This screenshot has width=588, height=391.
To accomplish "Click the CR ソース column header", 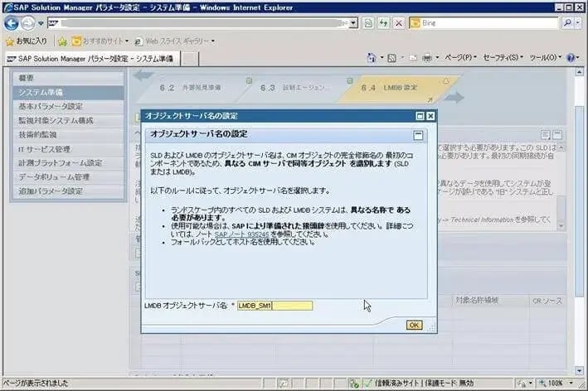I will pos(547,301).
